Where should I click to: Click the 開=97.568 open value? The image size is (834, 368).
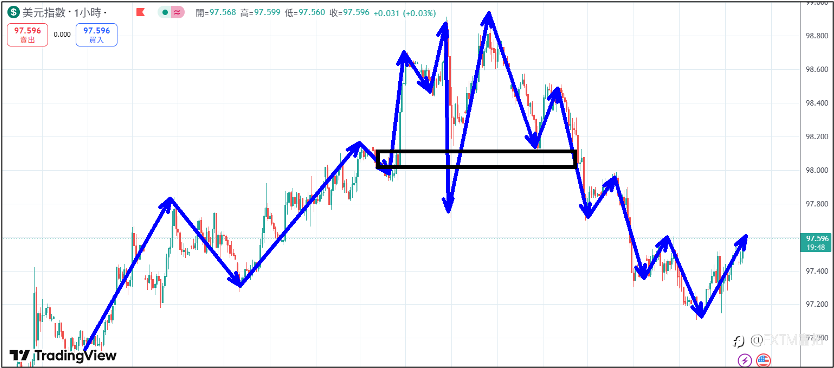(216, 12)
